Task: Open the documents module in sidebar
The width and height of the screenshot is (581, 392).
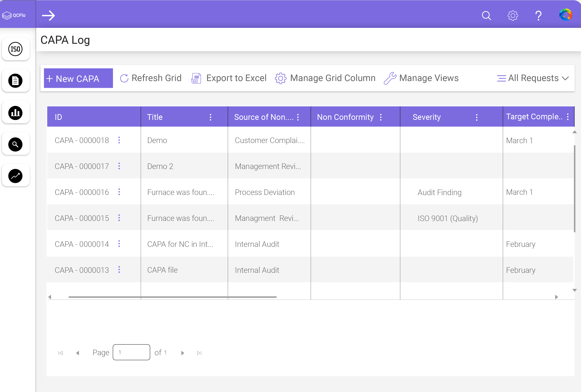Action: click(x=16, y=81)
